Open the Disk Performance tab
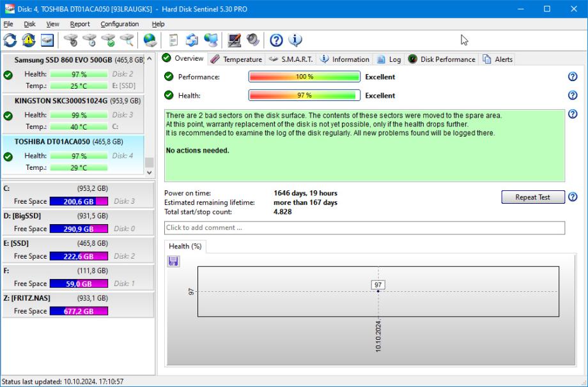 442,59
